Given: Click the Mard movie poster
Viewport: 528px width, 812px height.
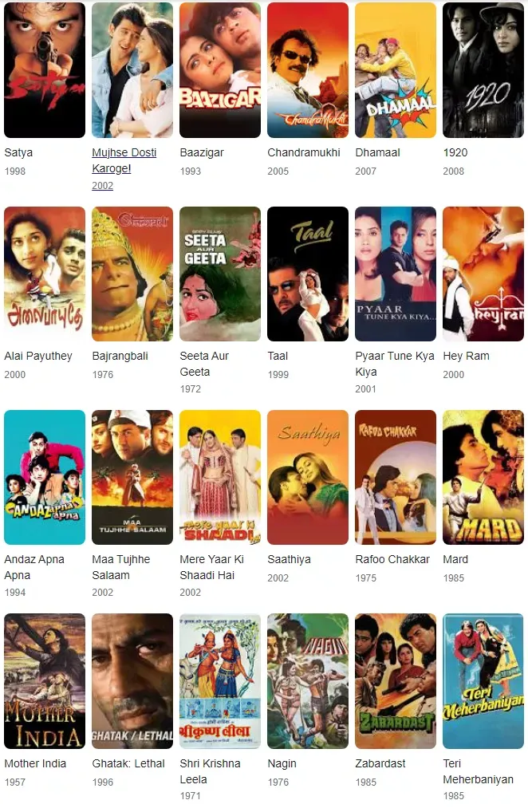Looking at the screenshot, I should pyautogui.click(x=483, y=477).
